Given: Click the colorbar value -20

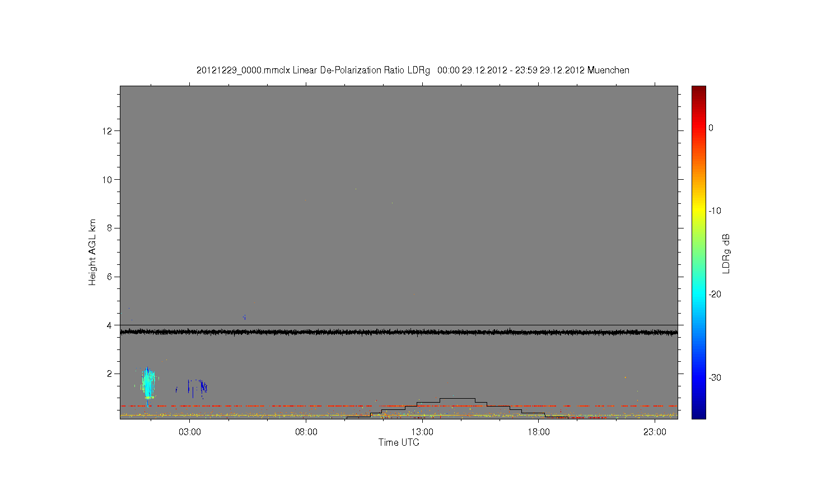Looking at the screenshot, I should click(715, 295).
